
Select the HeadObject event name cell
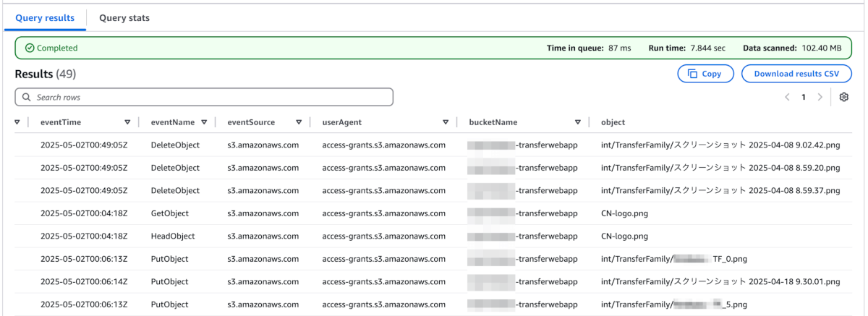(x=172, y=236)
